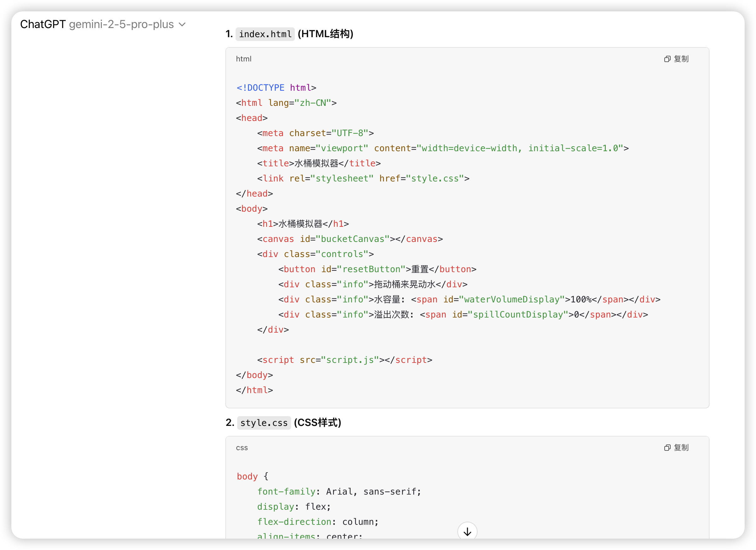Click the script.js script tag line
The height and width of the screenshot is (550, 756).
(344, 360)
